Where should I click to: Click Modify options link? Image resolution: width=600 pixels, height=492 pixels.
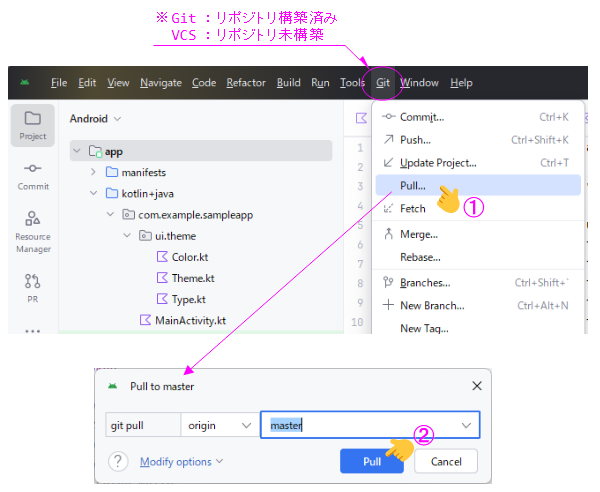(180, 461)
